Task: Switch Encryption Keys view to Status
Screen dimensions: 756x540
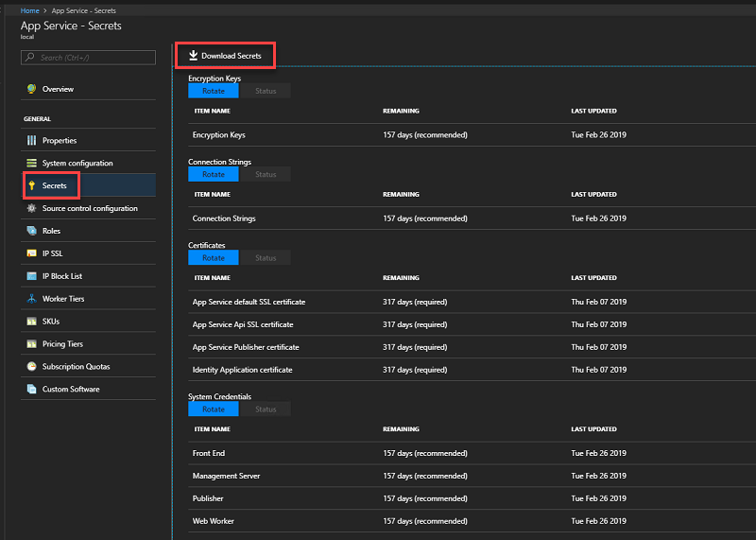Action: click(266, 91)
